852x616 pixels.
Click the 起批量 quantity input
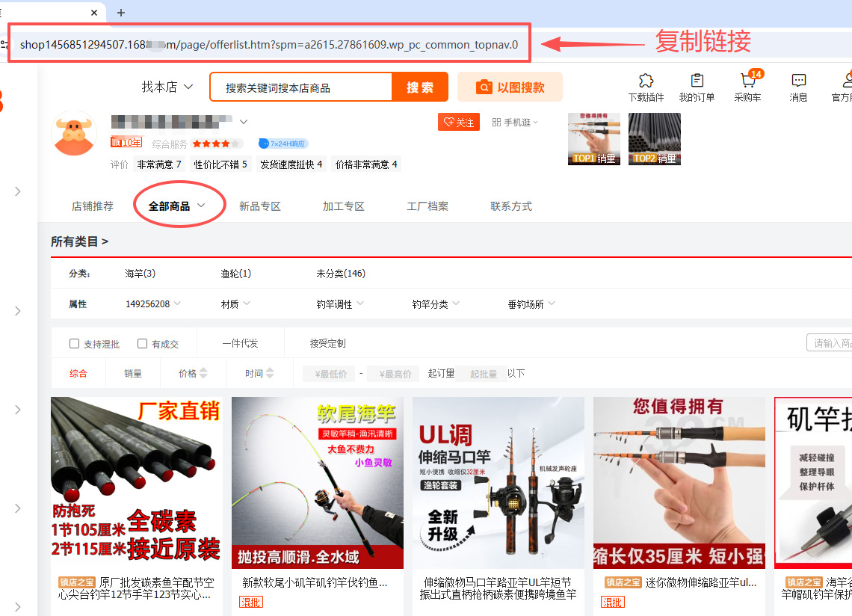tap(481, 374)
